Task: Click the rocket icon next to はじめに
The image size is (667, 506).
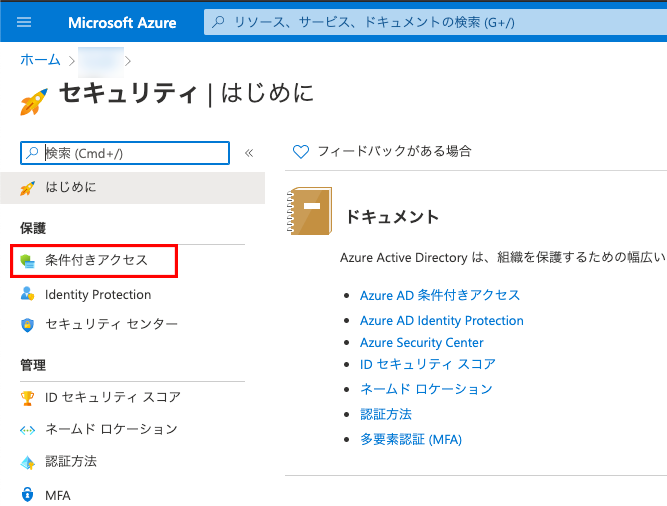Action: (27, 188)
